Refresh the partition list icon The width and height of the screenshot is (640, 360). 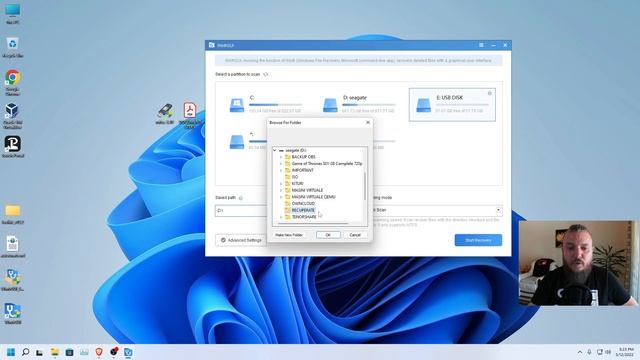(266, 74)
